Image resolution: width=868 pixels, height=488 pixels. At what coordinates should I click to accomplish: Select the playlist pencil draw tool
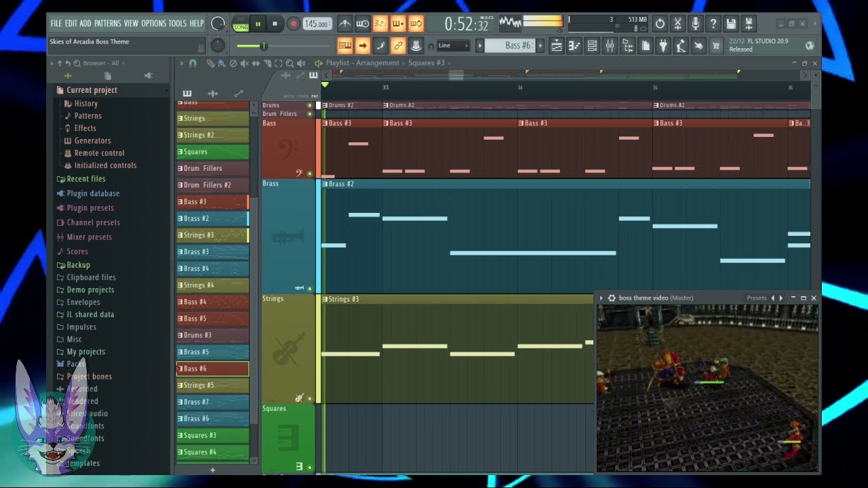[210, 63]
